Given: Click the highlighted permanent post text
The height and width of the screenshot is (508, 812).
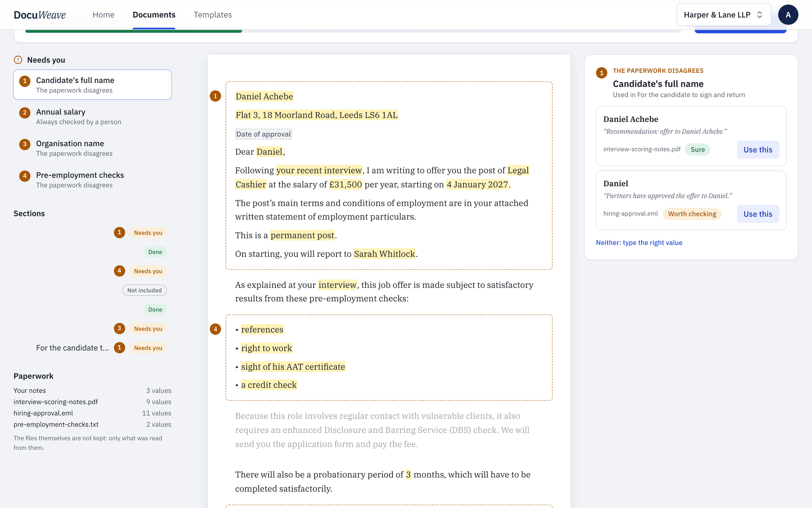Looking at the screenshot, I should coord(302,235).
